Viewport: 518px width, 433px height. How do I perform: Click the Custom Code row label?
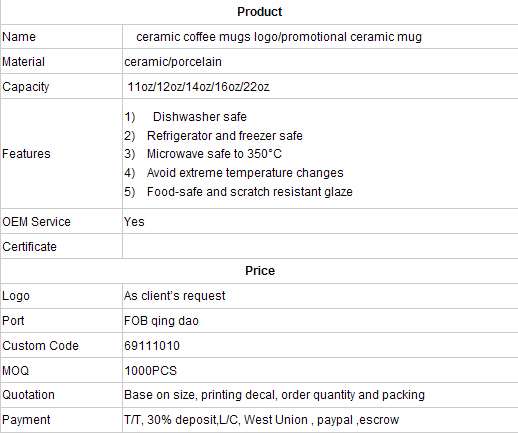click(40, 346)
